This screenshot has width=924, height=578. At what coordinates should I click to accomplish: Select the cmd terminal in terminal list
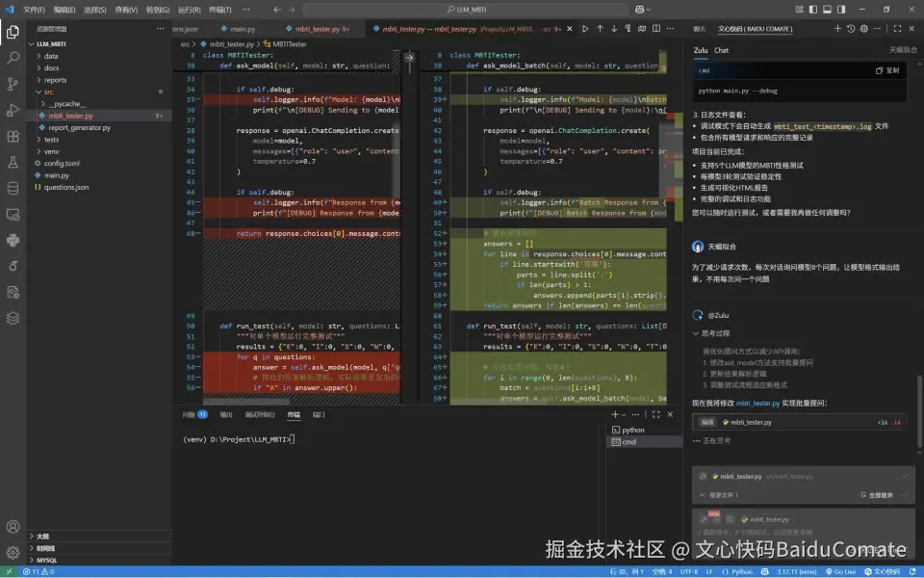pyautogui.click(x=629, y=442)
